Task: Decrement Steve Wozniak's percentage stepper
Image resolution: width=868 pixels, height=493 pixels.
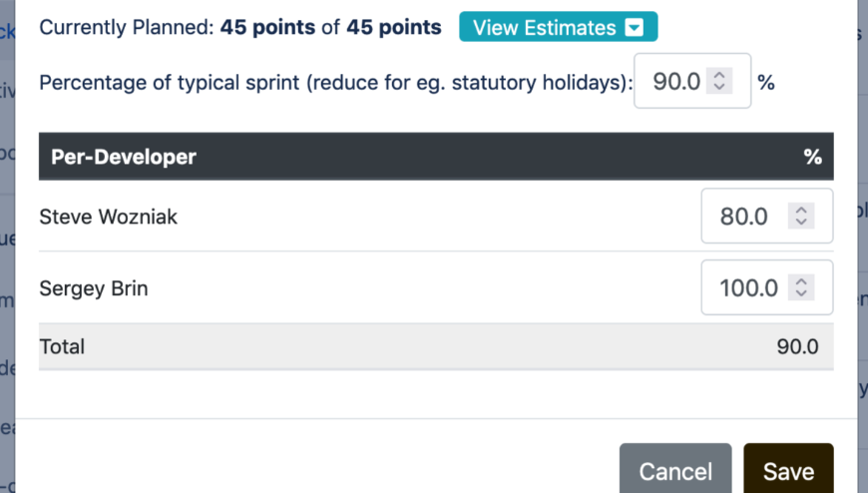Action: (801, 222)
